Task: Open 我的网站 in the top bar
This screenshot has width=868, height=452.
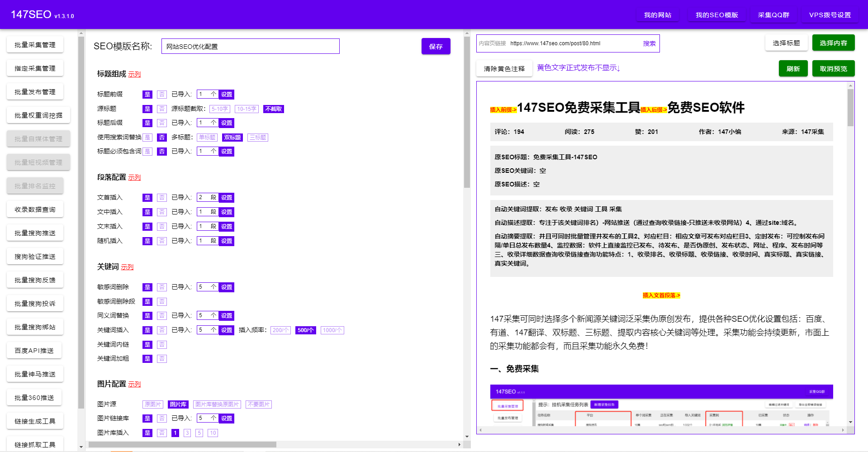Action: pos(657,15)
